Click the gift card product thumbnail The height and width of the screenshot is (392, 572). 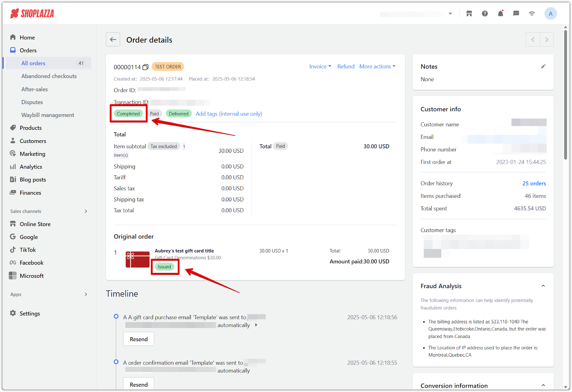pos(138,259)
